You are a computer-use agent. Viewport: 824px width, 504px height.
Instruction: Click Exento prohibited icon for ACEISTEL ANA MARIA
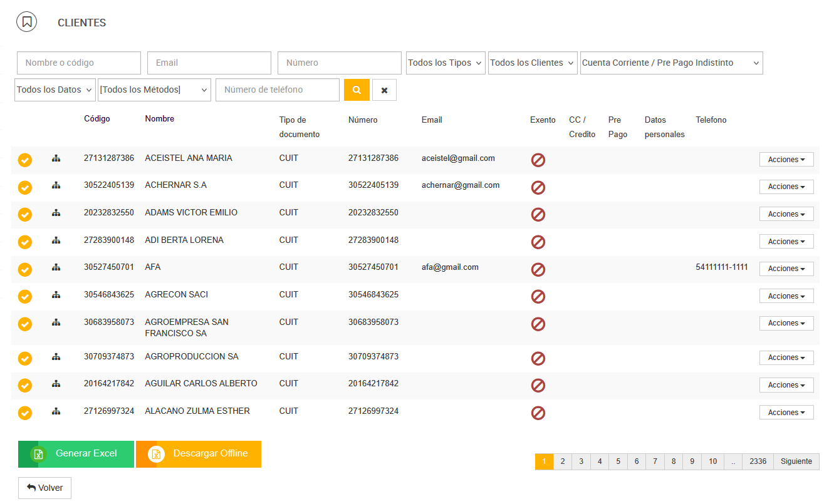538,160
